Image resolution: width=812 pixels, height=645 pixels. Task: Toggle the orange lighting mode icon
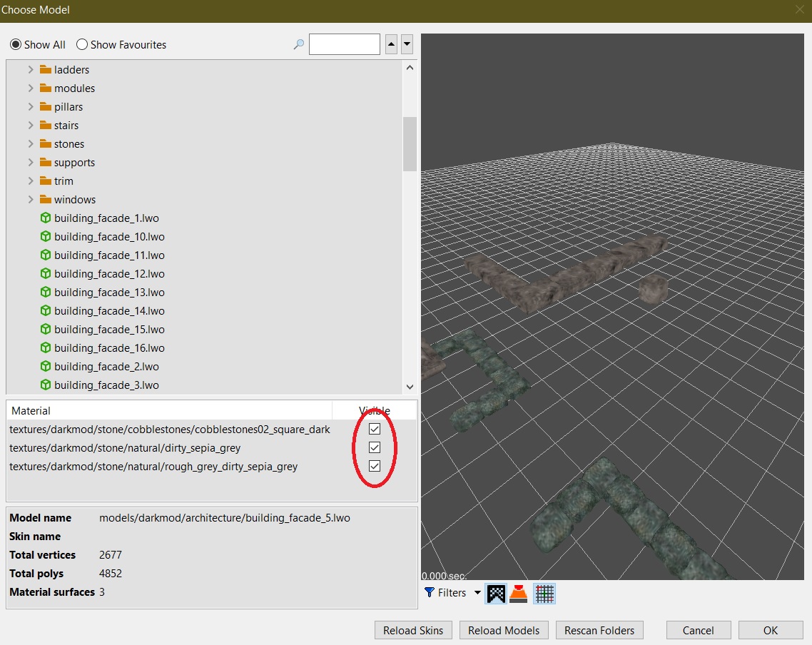coord(519,594)
